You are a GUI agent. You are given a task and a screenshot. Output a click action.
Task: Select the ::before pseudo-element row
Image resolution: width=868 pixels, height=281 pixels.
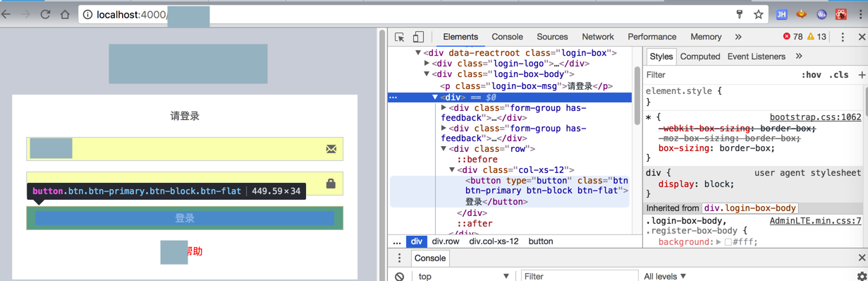pyautogui.click(x=477, y=160)
